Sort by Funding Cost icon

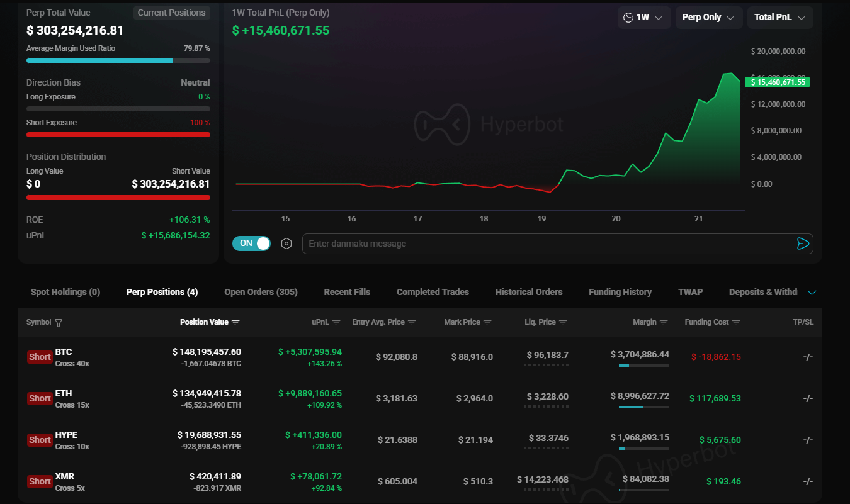tap(736, 323)
